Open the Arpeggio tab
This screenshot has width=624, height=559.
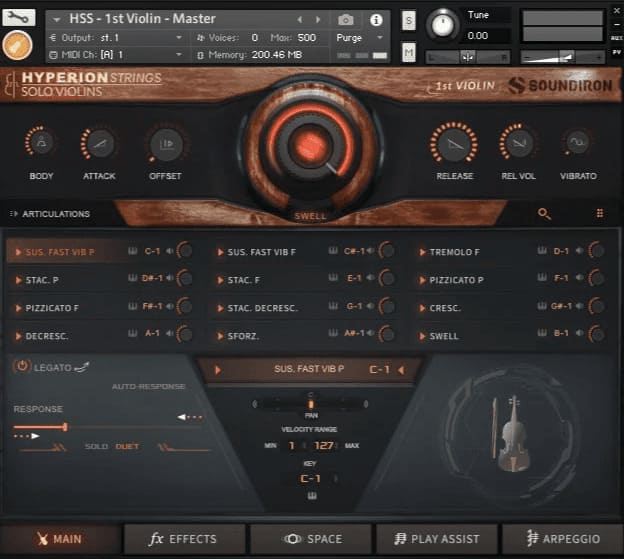coord(562,539)
